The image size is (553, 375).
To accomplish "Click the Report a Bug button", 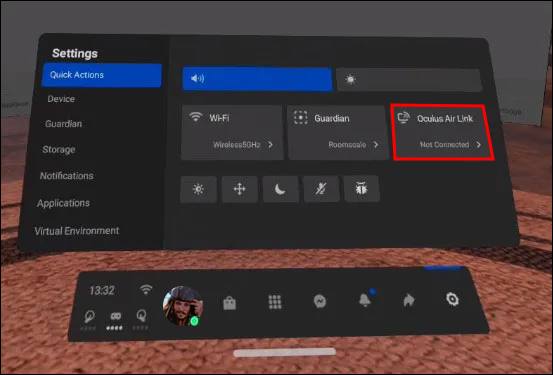I will [x=361, y=188].
